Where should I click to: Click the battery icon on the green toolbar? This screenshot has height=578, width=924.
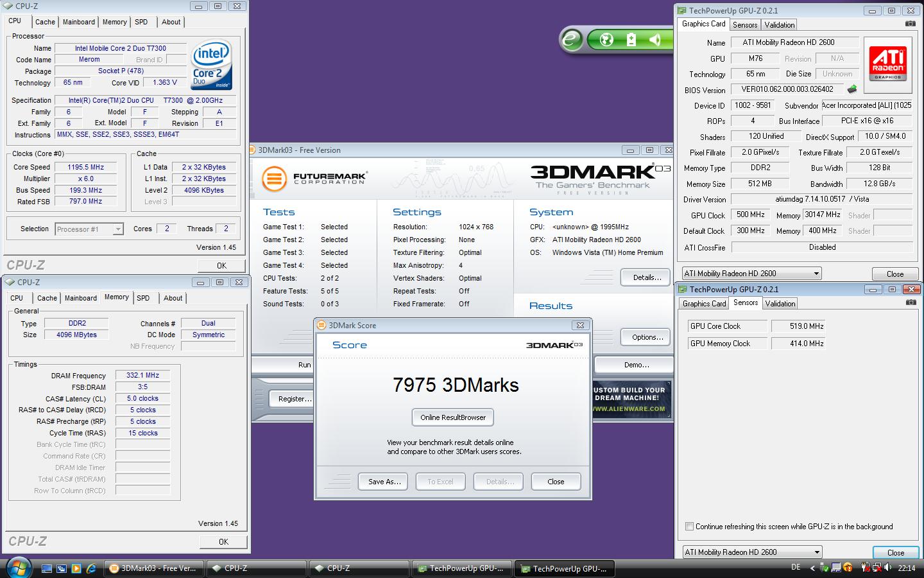tap(631, 40)
